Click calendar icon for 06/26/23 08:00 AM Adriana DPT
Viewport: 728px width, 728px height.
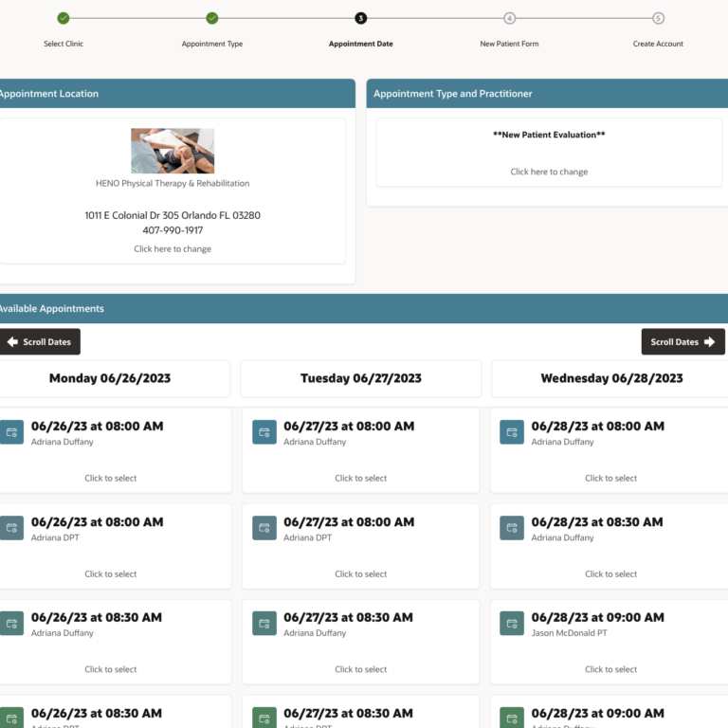[x=11, y=528]
